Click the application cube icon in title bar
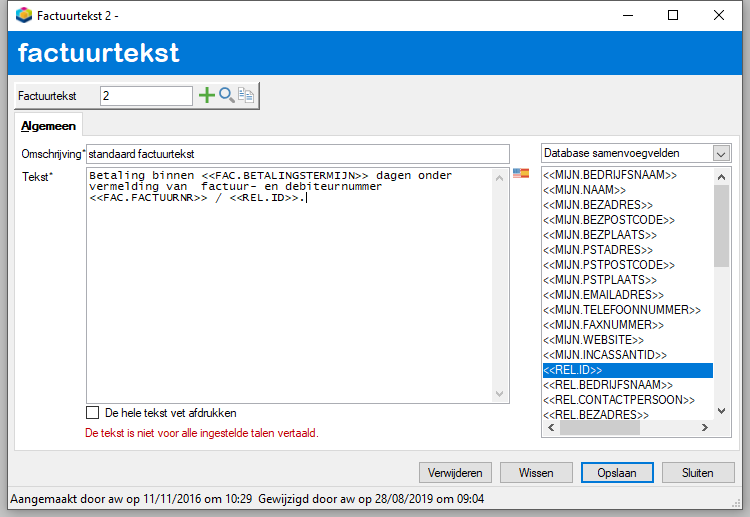750x517 pixels. coord(23,15)
